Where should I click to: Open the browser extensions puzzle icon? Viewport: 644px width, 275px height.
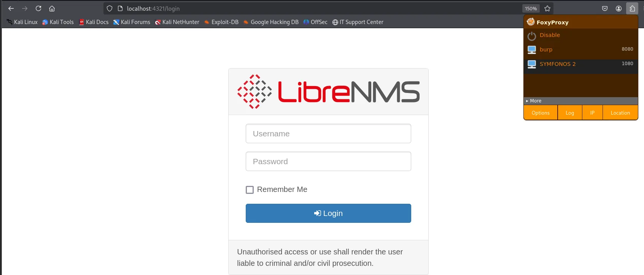(x=632, y=8)
